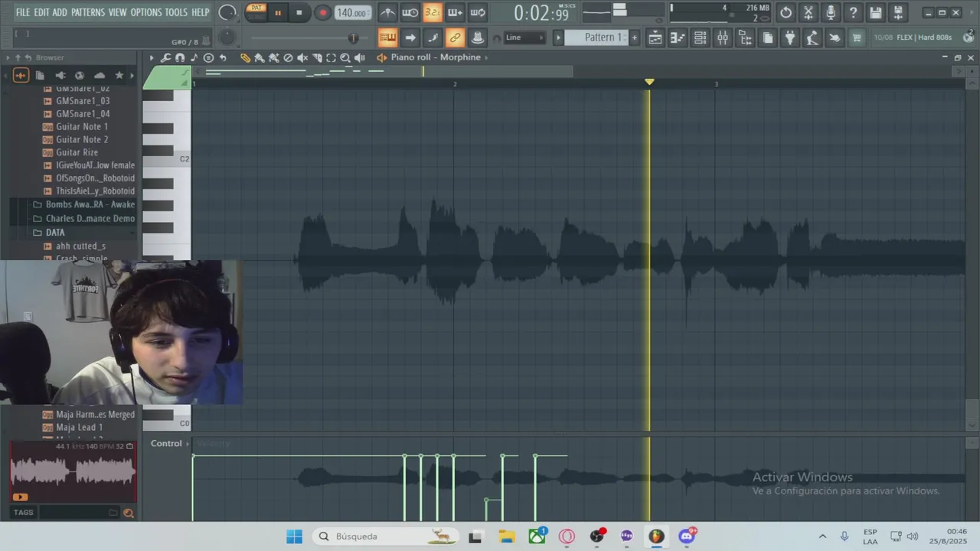
Task: Open the content shop cart icon
Action: point(857,37)
